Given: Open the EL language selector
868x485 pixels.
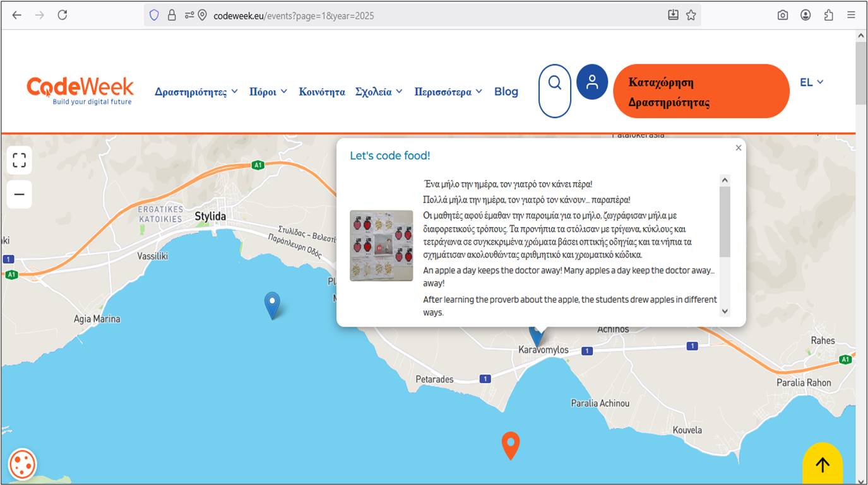Looking at the screenshot, I should (811, 83).
